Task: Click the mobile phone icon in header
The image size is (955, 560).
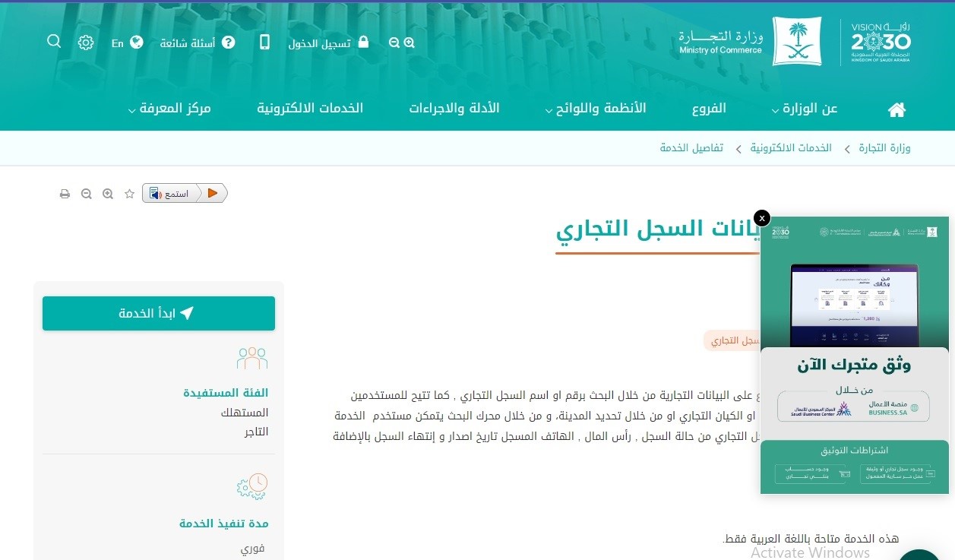Action: [264, 43]
